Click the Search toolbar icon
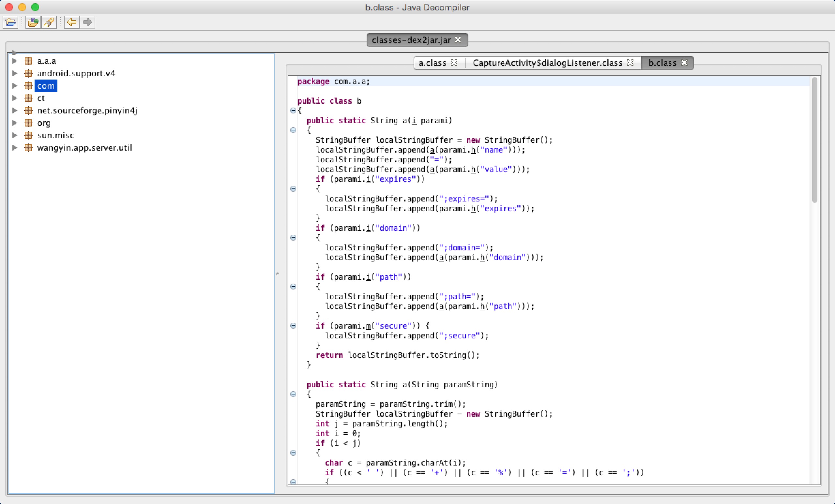This screenshot has width=835, height=504. pos(49,22)
